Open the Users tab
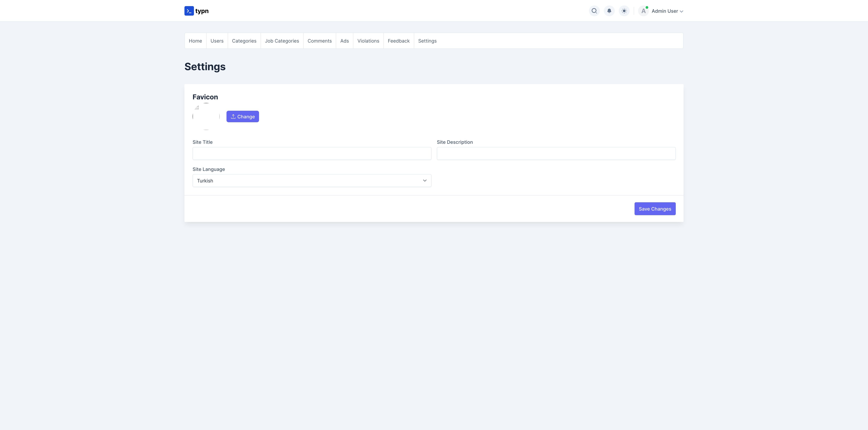 (217, 41)
